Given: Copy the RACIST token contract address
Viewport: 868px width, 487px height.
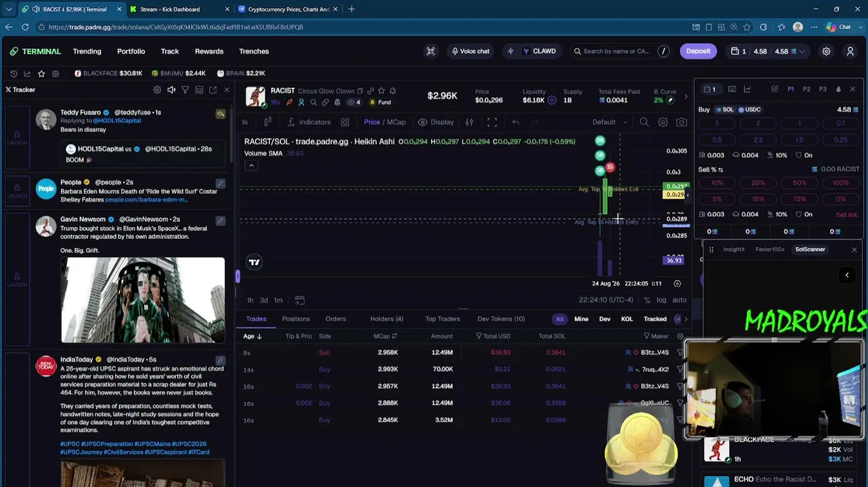Looking at the screenshot, I should pyautogui.click(x=360, y=91).
